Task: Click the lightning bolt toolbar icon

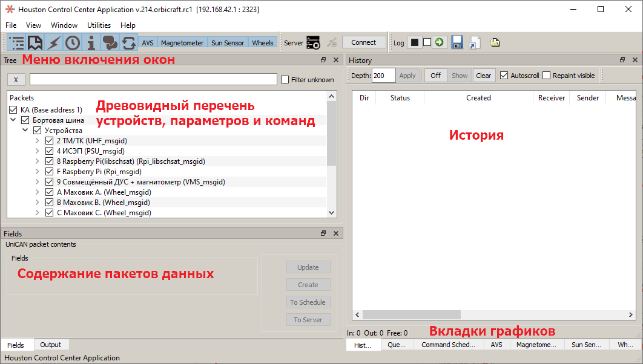Action: 54,42
